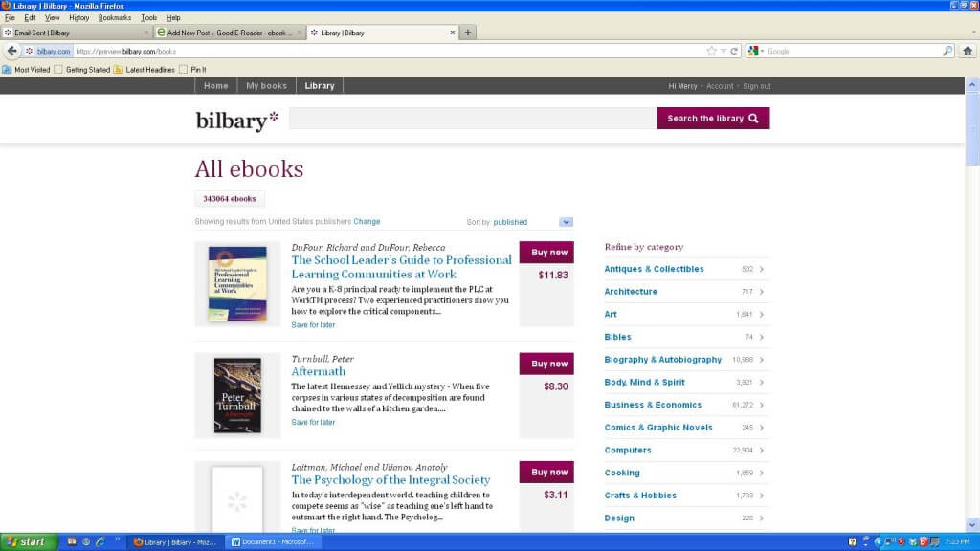Click the Google search box
The image size is (980, 551).
click(x=853, y=52)
